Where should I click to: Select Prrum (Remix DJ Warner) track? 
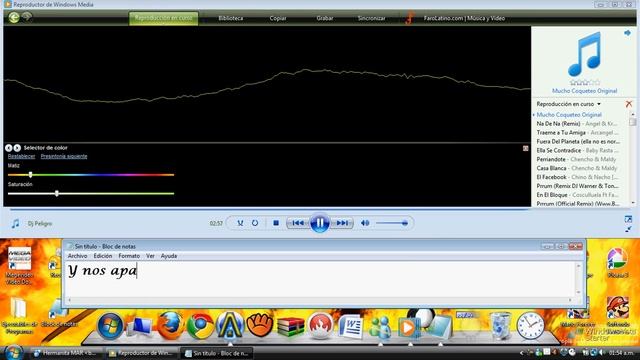tap(578, 186)
